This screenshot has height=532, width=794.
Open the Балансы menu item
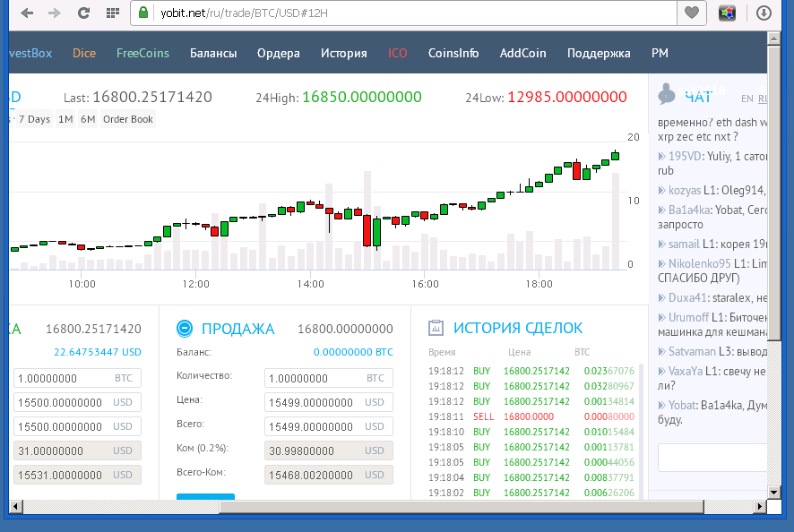(213, 53)
